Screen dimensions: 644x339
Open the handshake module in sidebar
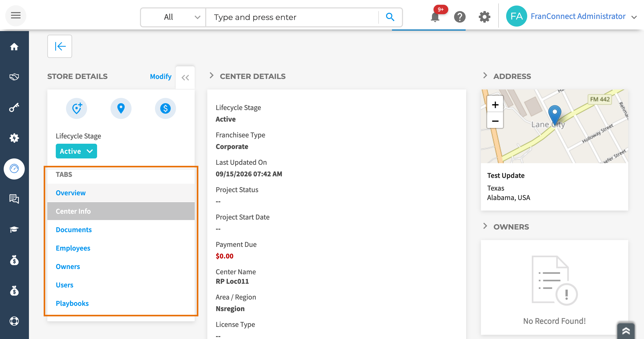click(x=14, y=77)
